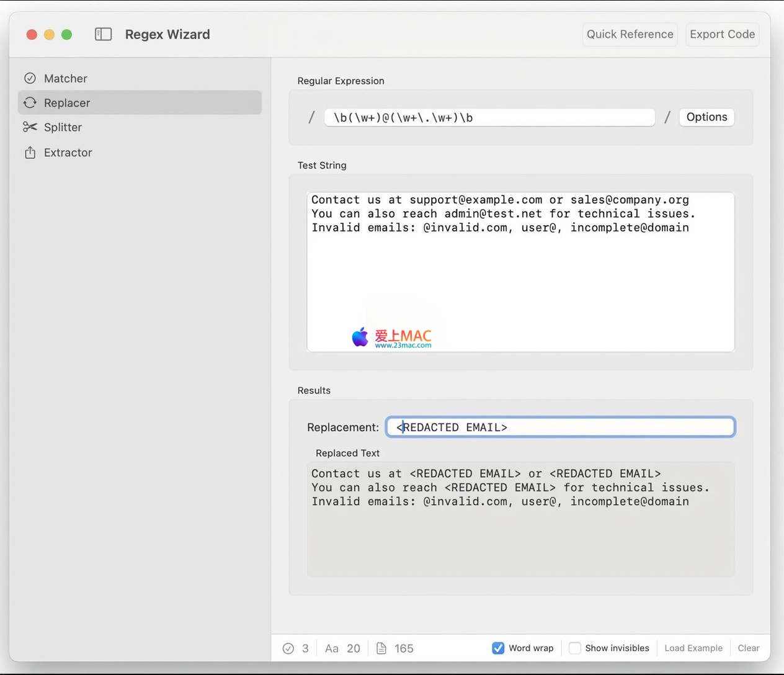Focus the Replacement text field
784x675 pixels.
pos(560,427)
